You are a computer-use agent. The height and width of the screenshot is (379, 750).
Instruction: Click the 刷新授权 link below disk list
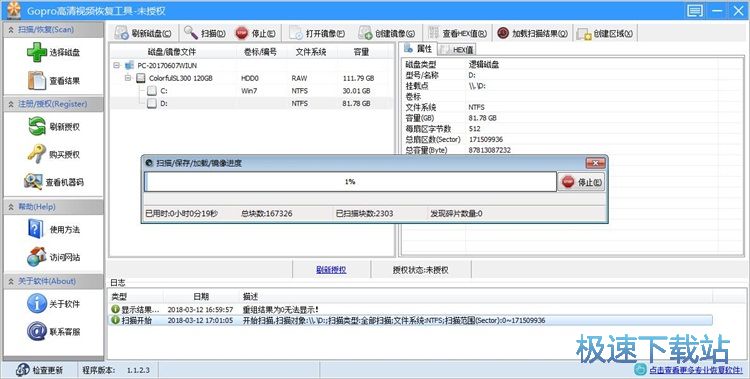point(331,270)
